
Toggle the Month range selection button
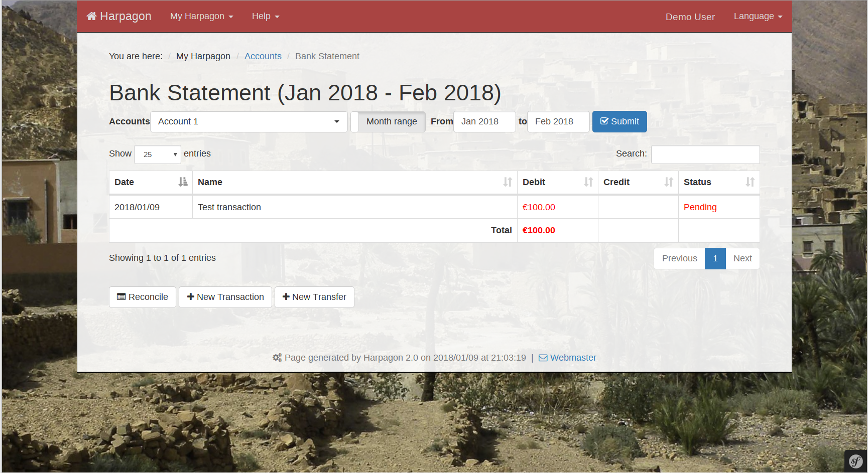pyautogui.click(x=392, y=121)
